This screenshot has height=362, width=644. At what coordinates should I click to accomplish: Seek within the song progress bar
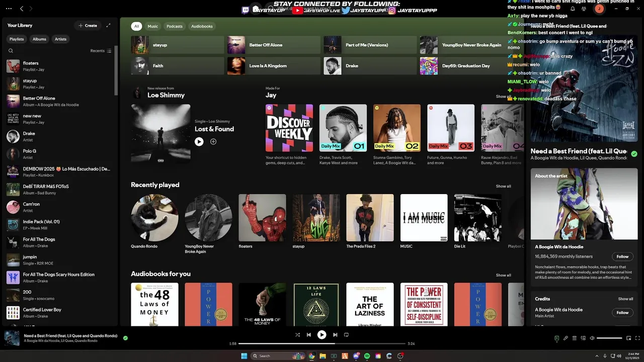pyautogui.click(x=322, y=344)
